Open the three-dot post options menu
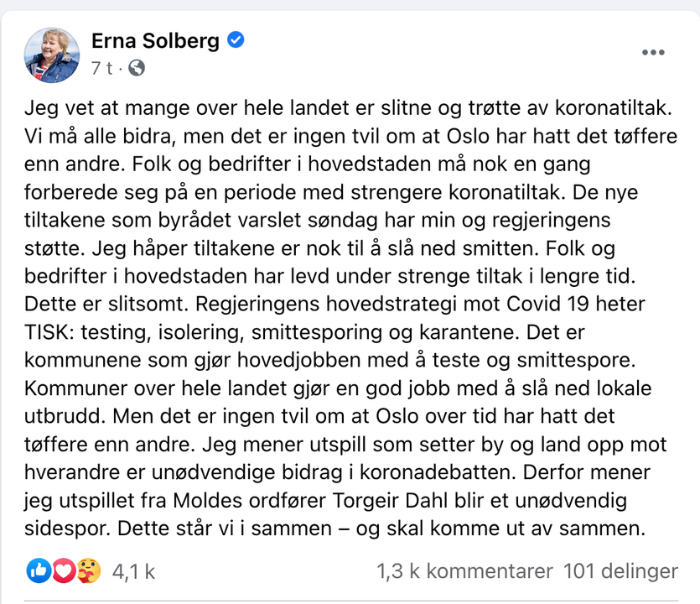700x604 pixels. click(653, 53)
